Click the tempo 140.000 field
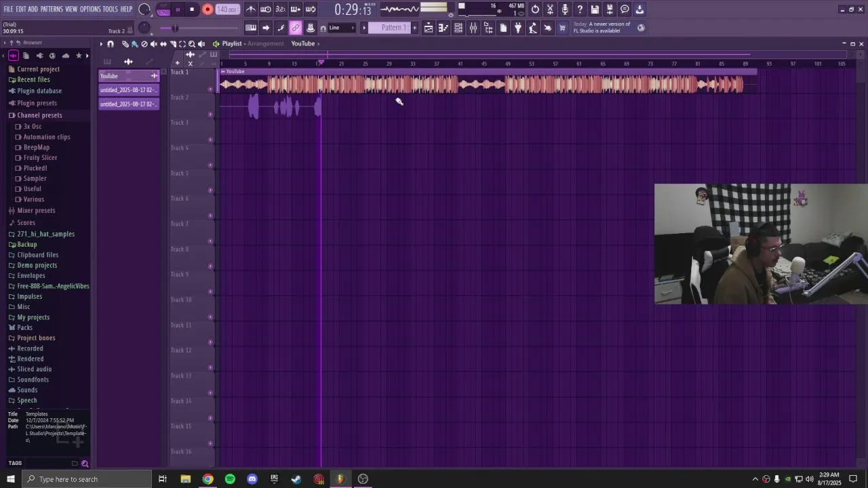 227,9
